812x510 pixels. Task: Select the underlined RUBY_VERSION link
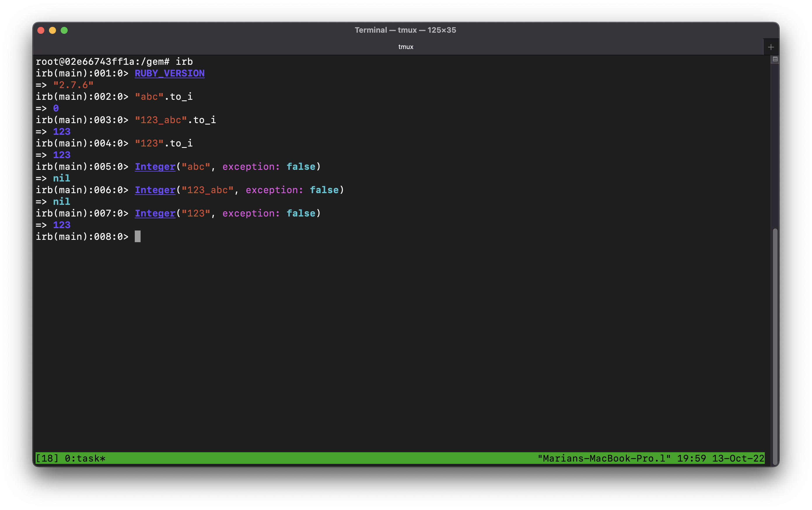pyautogui.click(x=170, y=73)
